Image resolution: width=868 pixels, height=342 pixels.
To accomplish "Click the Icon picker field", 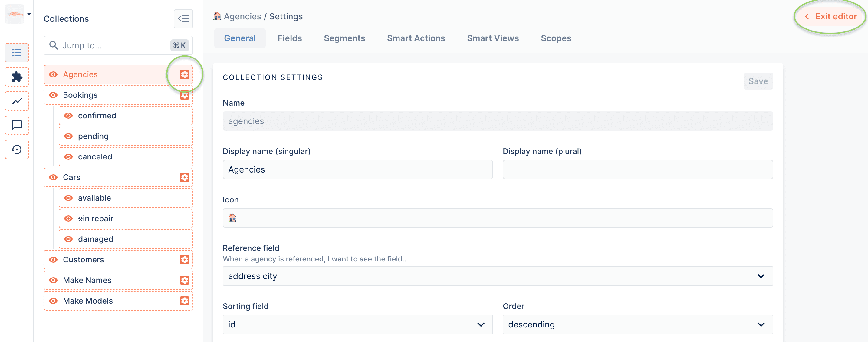I will pyautogui.click(x=498, y=218).
